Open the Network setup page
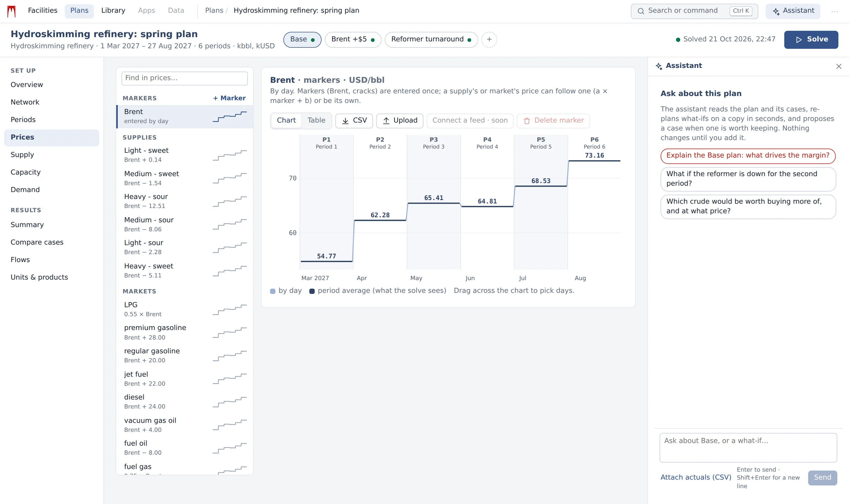849x504 pixels. coord(52,103)
